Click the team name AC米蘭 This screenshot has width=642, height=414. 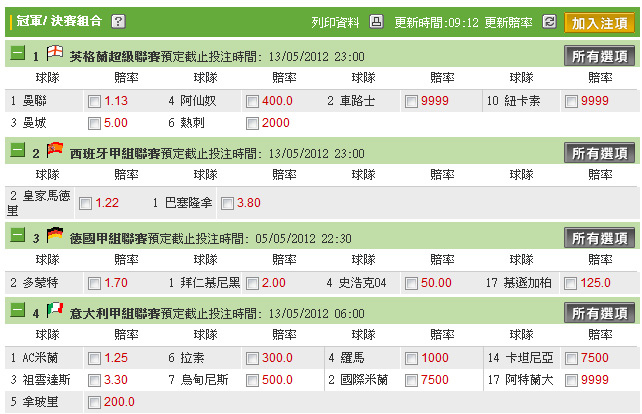pyautogui.click(x=40, y=358)
